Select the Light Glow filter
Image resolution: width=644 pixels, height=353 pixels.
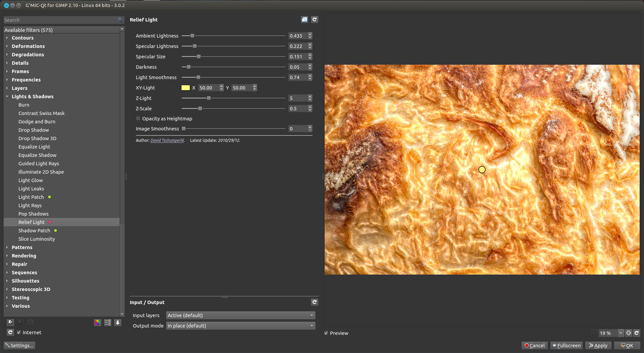31,180
